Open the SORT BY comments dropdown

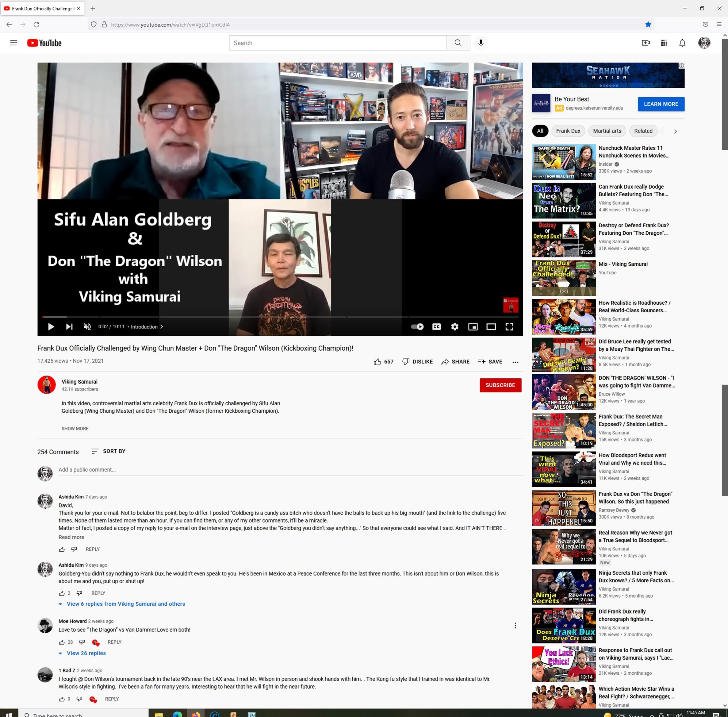[x=109, y=451]
